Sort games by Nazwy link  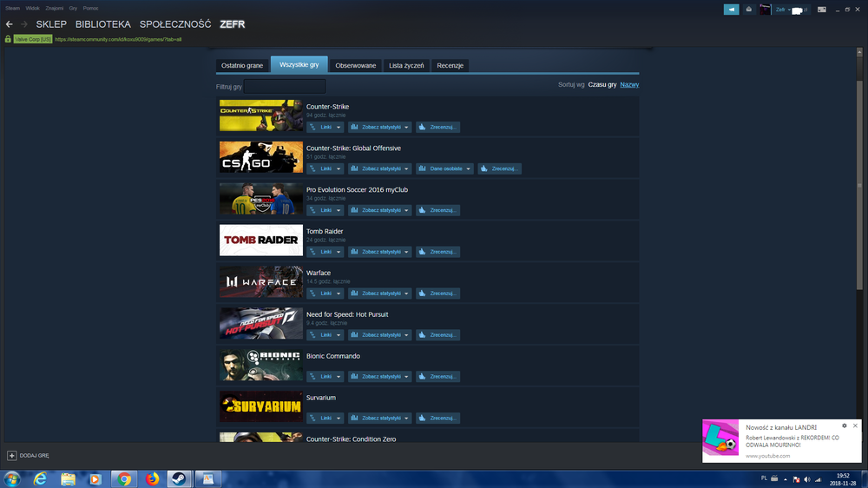629,85
